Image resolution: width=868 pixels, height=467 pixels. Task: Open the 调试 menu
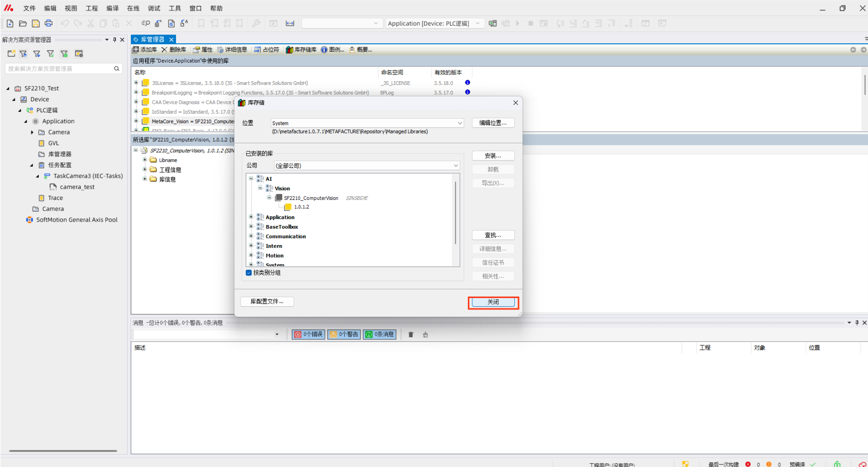click(154, 8)
